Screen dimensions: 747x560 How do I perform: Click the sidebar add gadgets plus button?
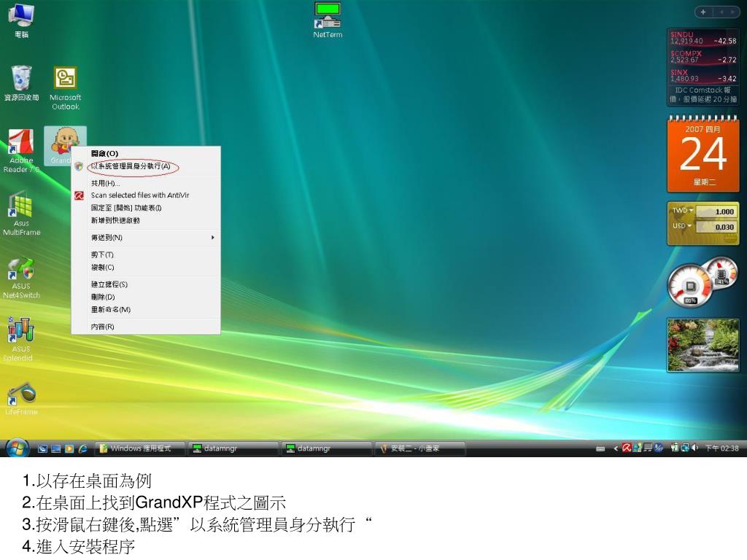coord(703,12)
